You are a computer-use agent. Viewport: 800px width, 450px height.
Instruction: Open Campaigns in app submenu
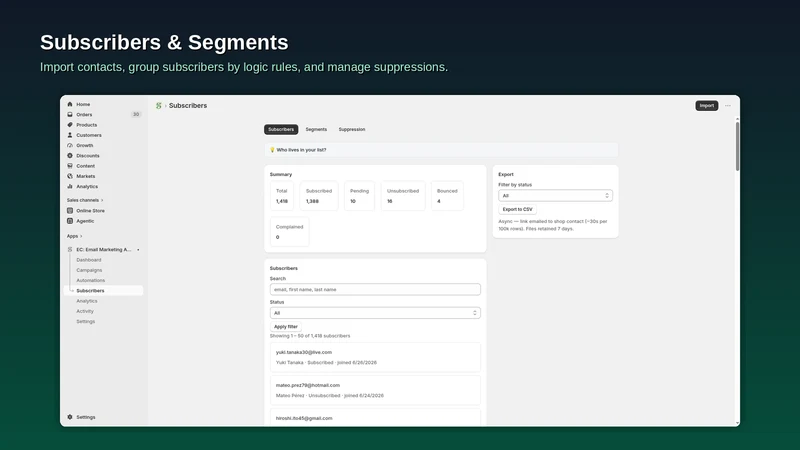click(89, 270)
